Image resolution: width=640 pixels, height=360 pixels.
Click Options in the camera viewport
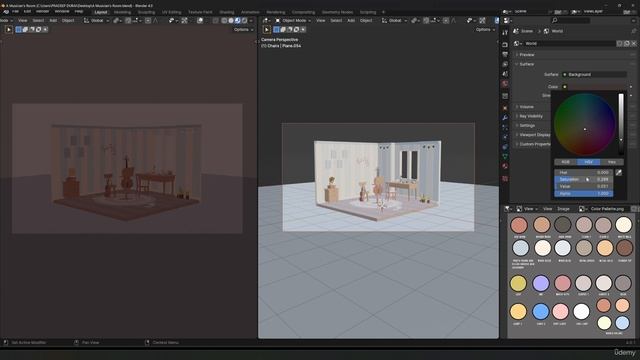484,29
